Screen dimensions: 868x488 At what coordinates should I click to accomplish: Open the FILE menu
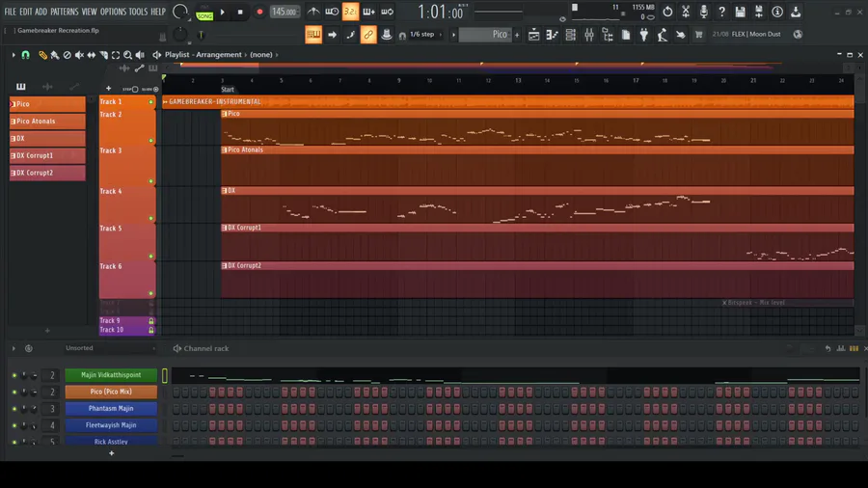pos(10,12)
